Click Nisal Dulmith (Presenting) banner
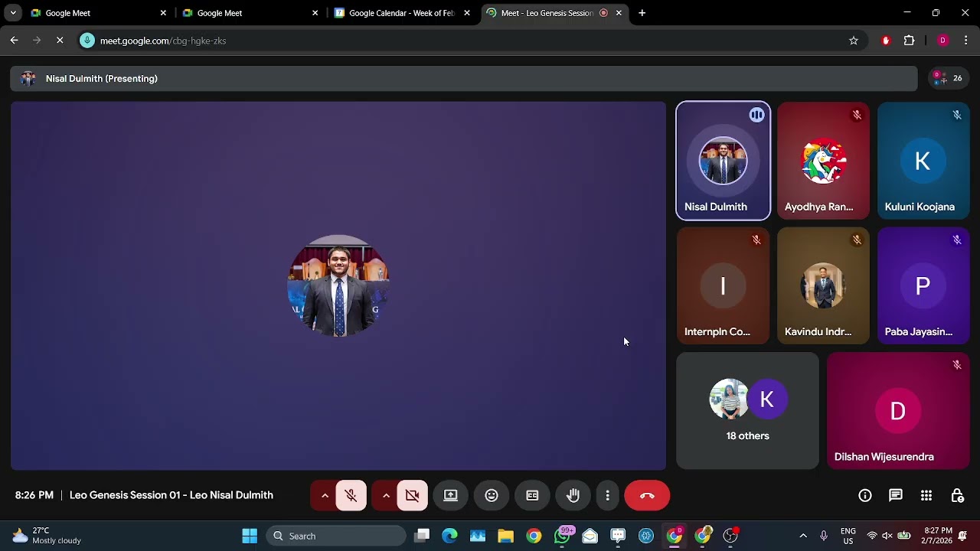Image resolution: width=980 pixels, height=551 pixels. tap(464, 78)
